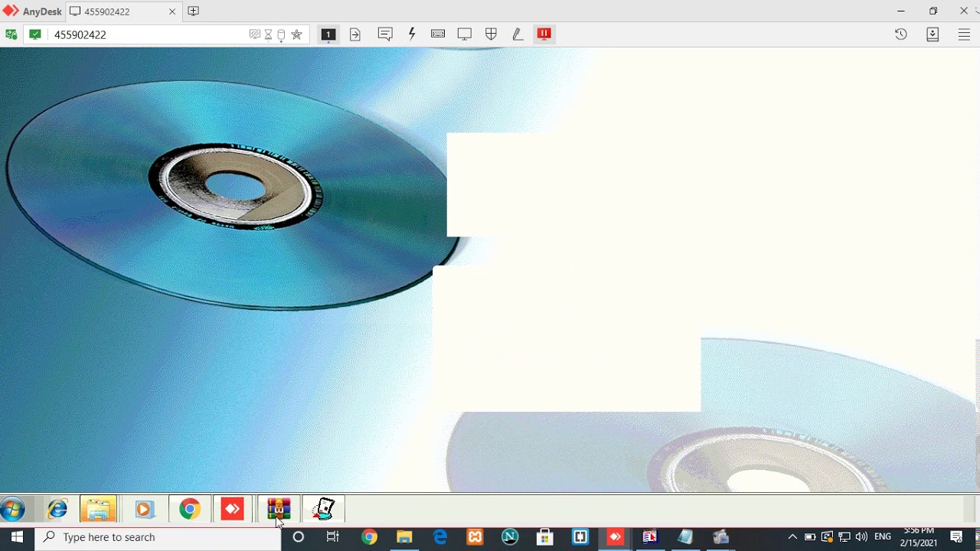Open keyboard settings icon
This screenshot has height=551, width=980.
tap(438, 34)
